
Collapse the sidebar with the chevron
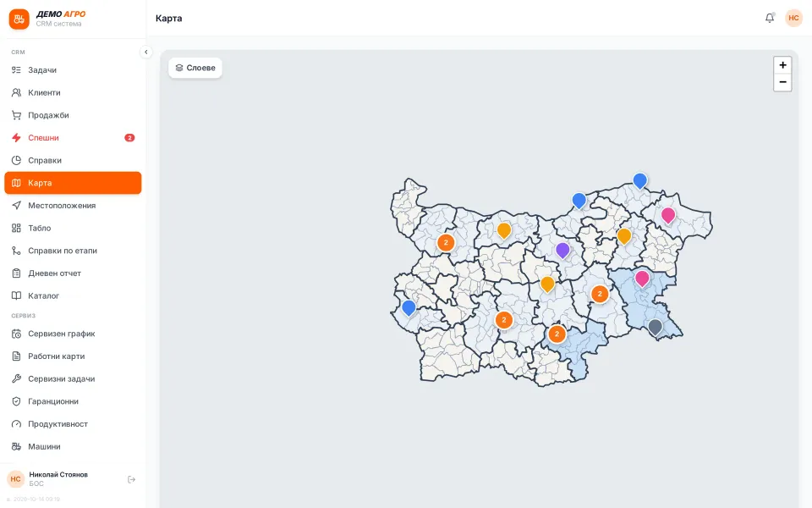coord(146,52)
